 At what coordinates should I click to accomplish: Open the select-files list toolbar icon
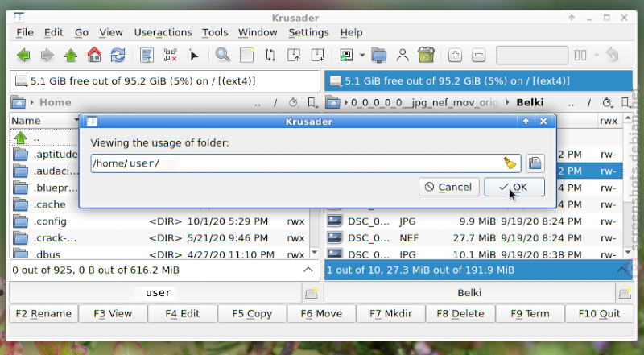tap(147, 55)
